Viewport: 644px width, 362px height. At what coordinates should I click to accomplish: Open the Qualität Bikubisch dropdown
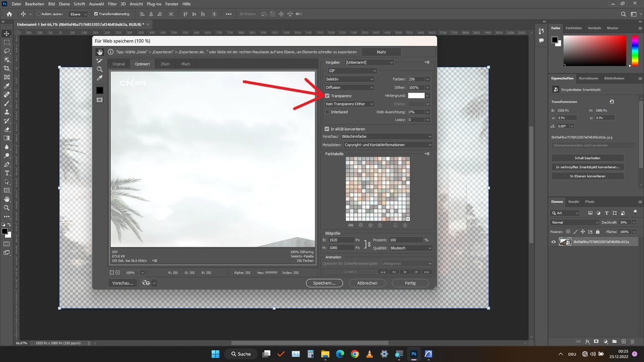[411, 248]
